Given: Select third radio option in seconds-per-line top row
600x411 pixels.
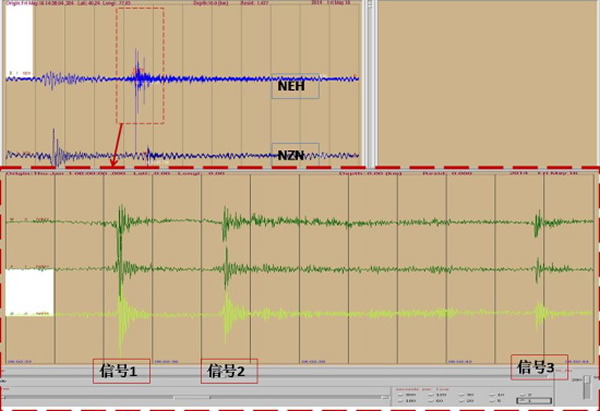Looking at the screenshot, I should tap(461, 394).
